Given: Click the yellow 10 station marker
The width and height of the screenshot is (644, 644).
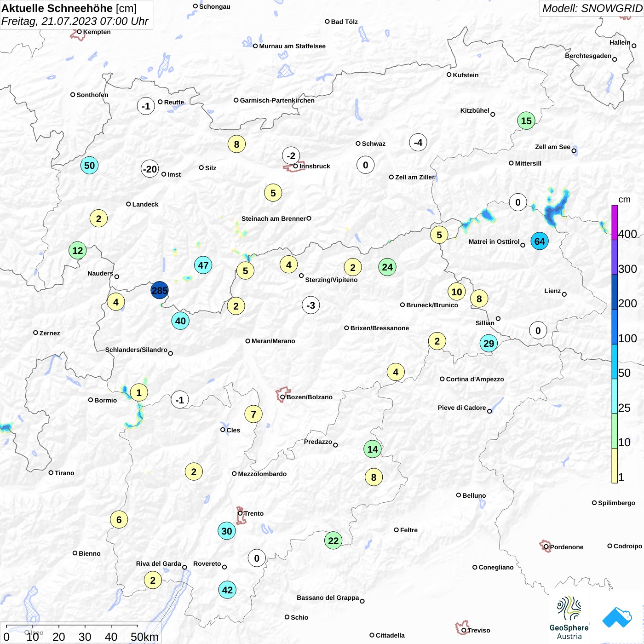Looking at the screenshot, I should click(x=457, y=292).
